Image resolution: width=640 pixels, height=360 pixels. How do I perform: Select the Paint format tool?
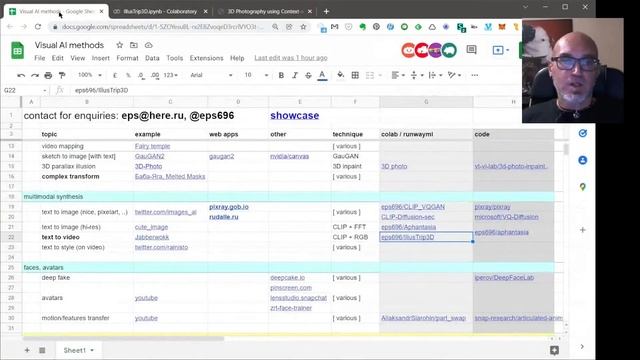click(62, 76)
